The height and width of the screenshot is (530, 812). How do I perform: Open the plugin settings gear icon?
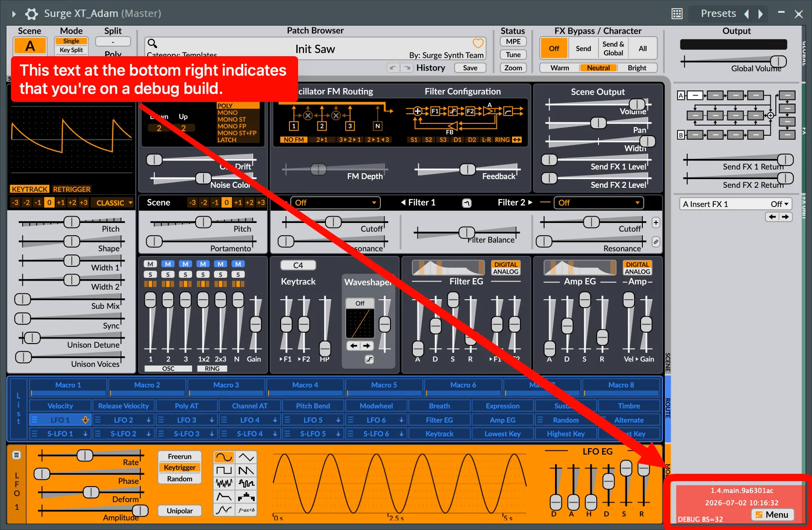(31, 14)
